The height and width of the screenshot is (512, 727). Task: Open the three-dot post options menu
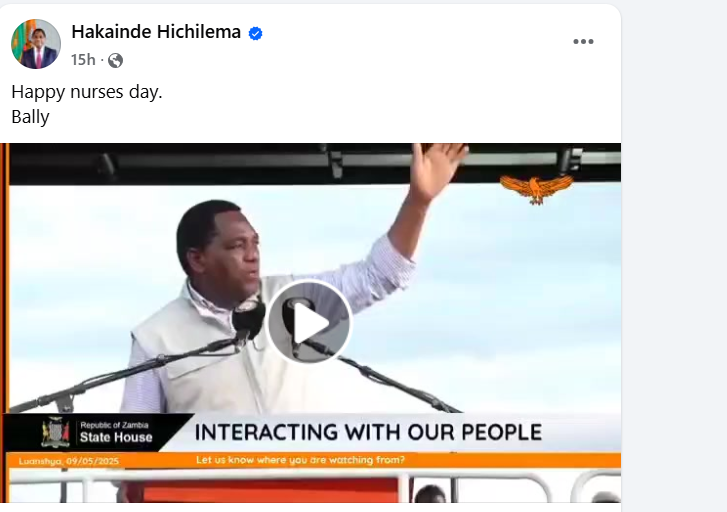(583, 42)
